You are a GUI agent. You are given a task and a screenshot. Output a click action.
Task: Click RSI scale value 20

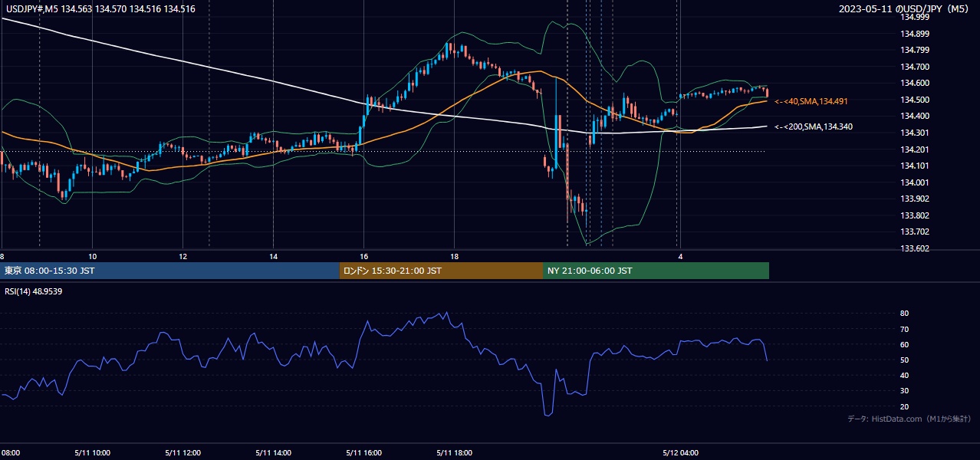(x=904, y=406)
